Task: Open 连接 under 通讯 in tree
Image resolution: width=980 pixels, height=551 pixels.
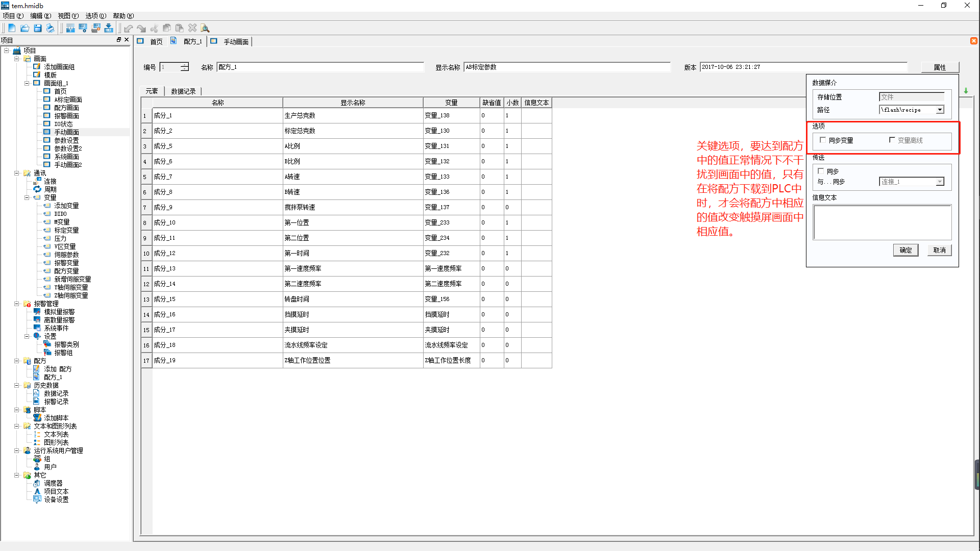Action: 50,181
